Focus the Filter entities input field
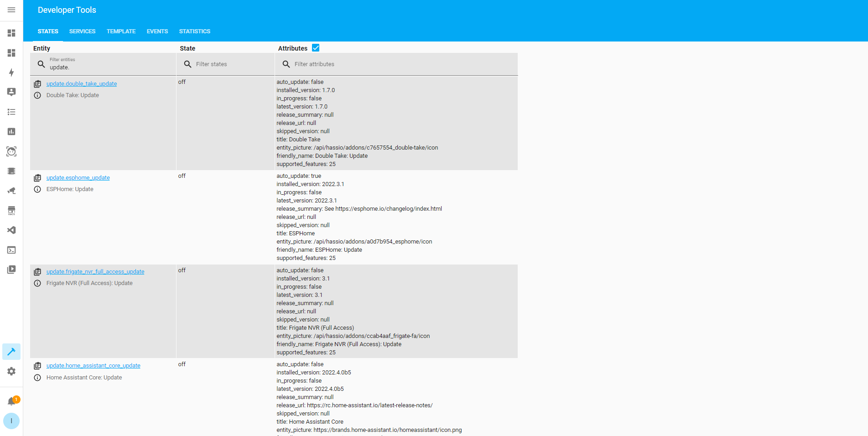The height and width of the screenshot is (436, 868). 103,64
